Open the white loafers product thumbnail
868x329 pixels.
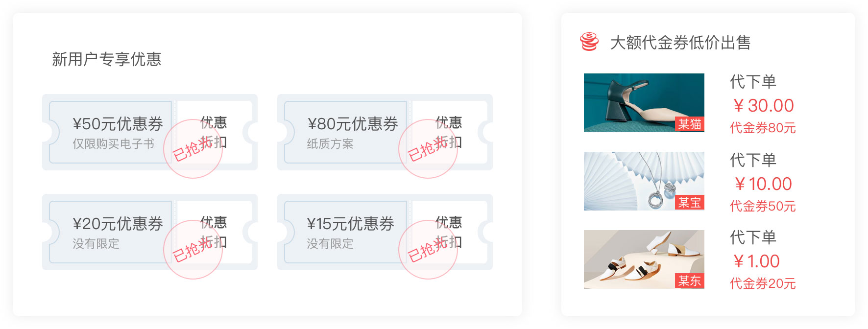tap(644, 259)
